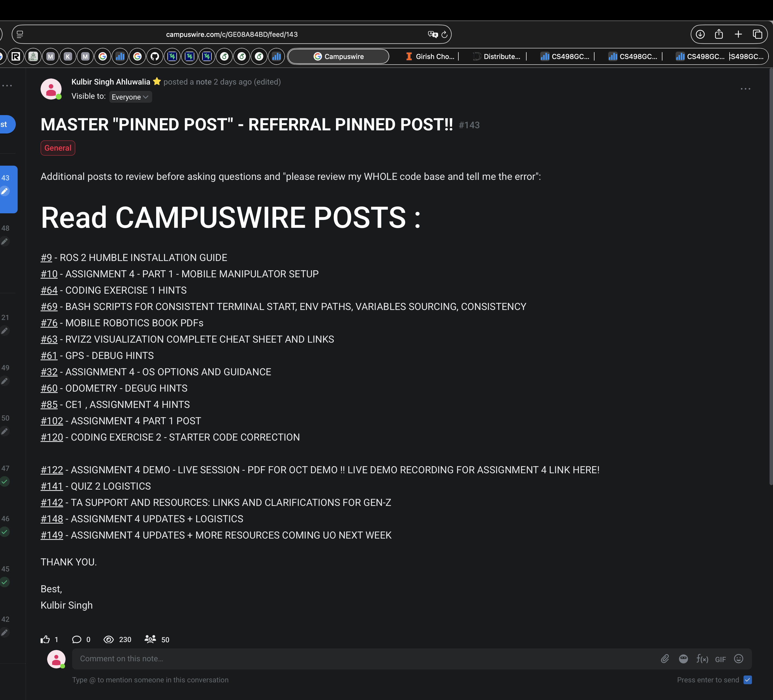Open link #85 CE1 Assignment 4 Hints
The height and width of the screenshot is (700, 773).
(49, 405)
